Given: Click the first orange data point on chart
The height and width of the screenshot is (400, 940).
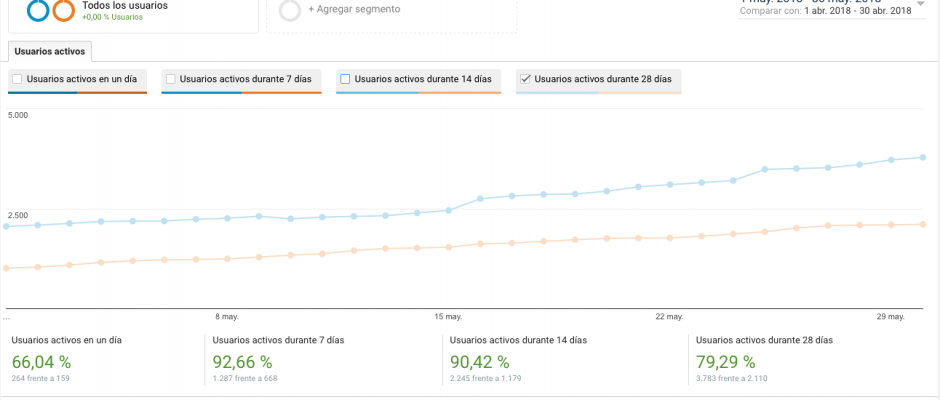Looking at the screenshot, I should (x=6, y=269).
